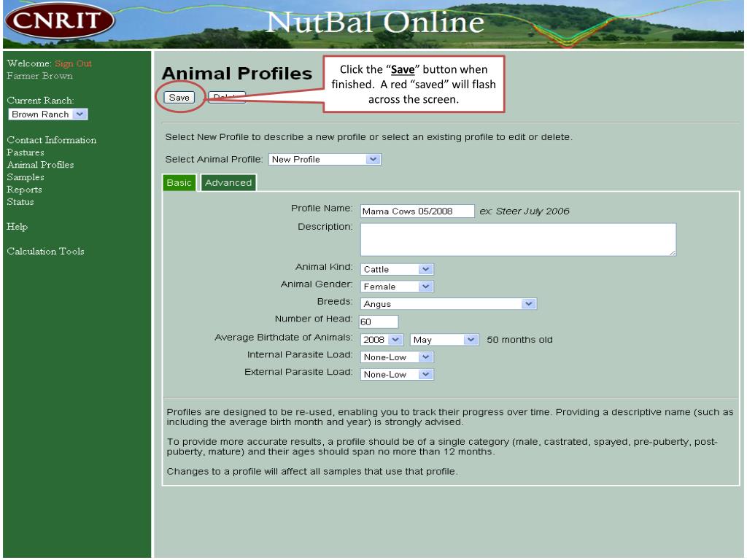The width and height of the screenshot is (747, 560).
Task: Open the birth month dropdown
Action: click(444, 340)
